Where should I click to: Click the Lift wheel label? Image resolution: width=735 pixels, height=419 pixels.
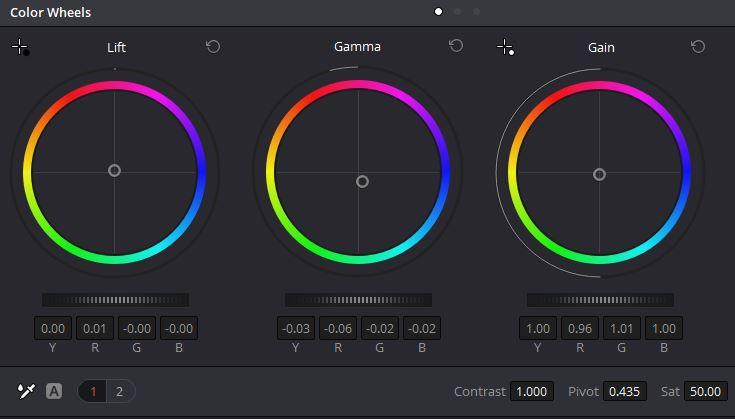116,47
